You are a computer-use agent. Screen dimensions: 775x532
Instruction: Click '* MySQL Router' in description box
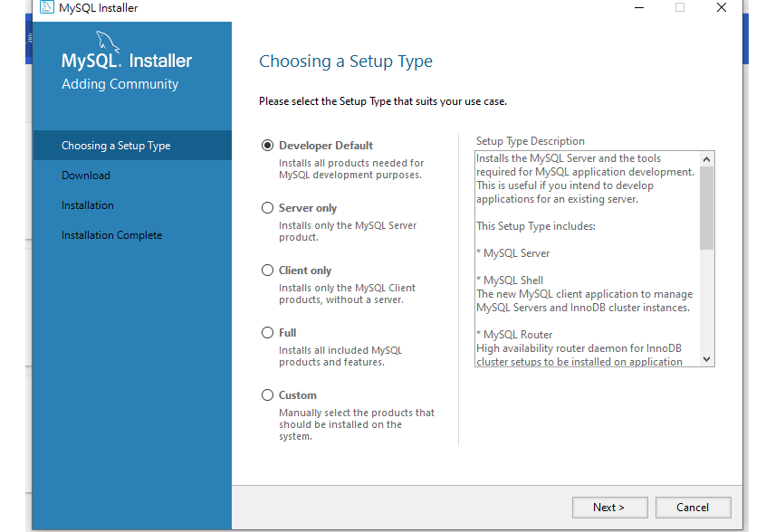(x=514, y=335)
